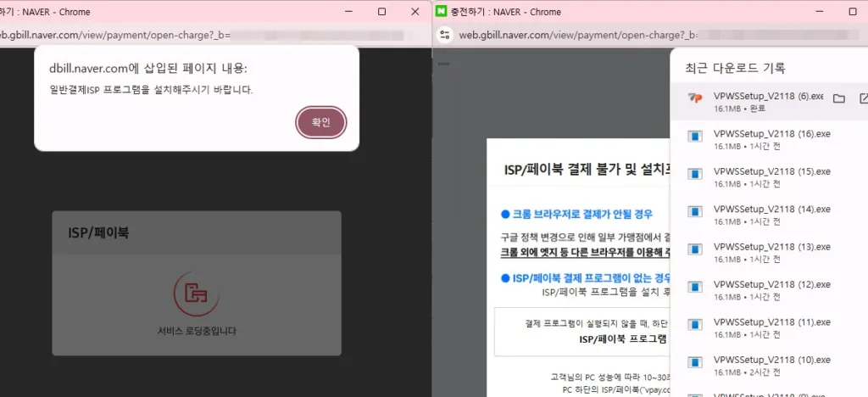
Task: Click the ISP/페이북 결제 불가 page title
Action: coord(587,169)
